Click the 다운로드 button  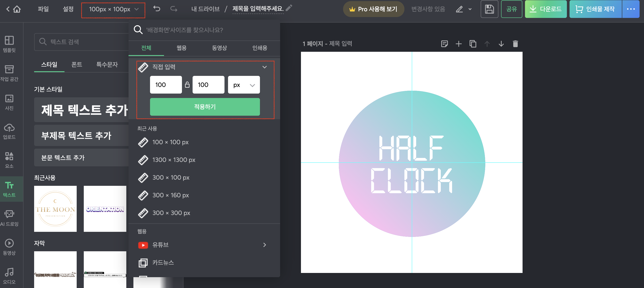[x=546, y=9]
